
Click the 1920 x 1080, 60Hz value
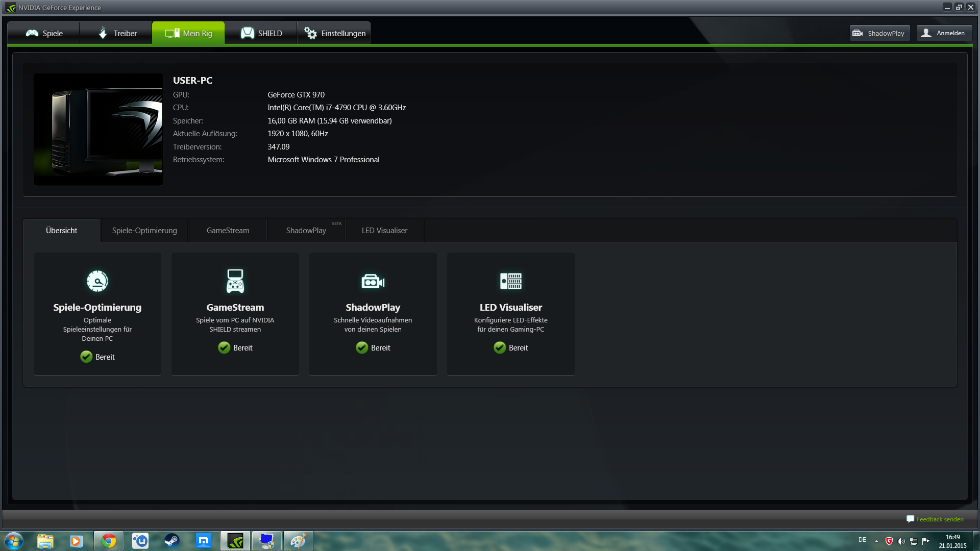298,134
